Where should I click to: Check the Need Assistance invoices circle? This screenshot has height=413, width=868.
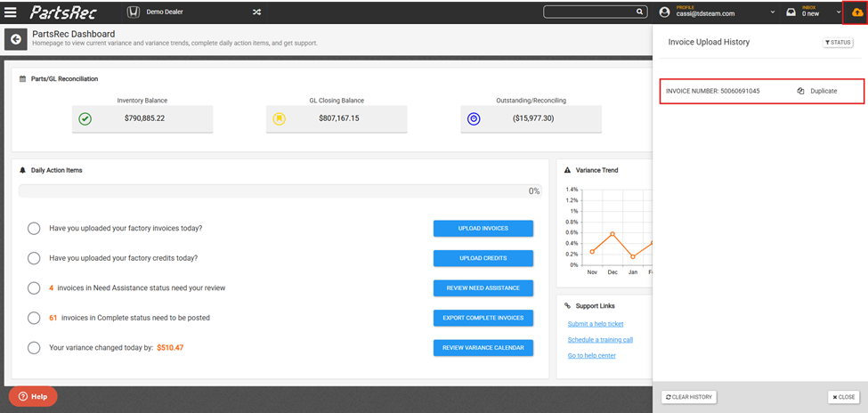tap(34, 287)
